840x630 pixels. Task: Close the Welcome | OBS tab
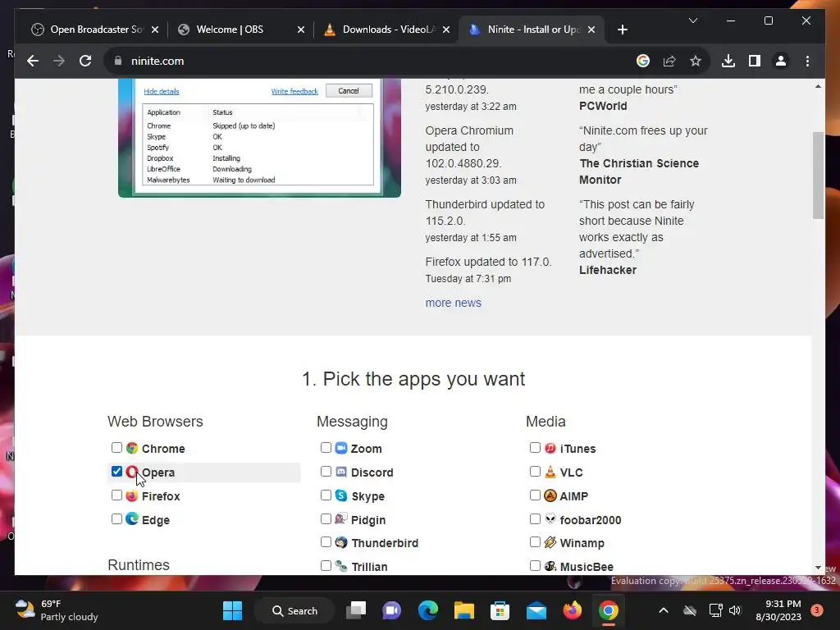pos(301,30)
